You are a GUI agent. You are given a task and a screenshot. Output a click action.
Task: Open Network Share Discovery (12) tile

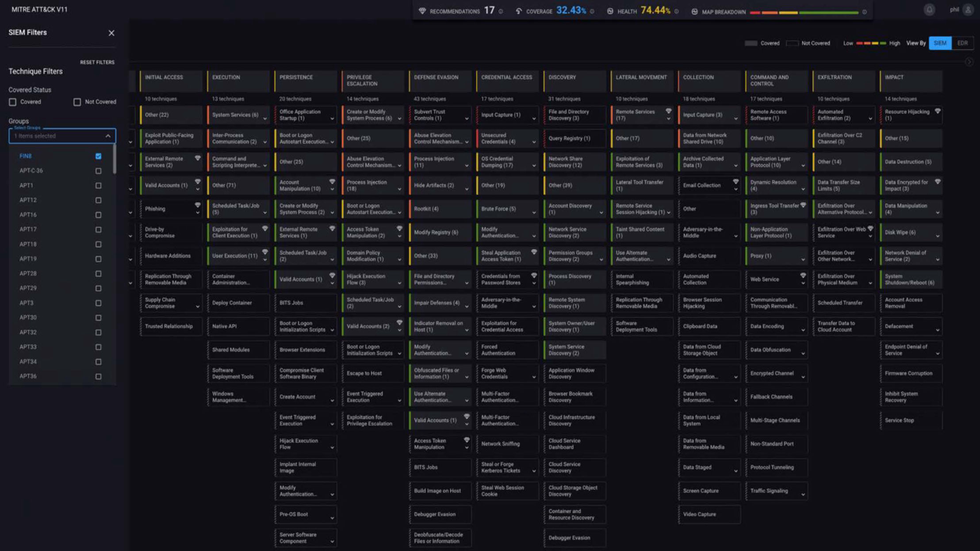[x=574, y=162]
